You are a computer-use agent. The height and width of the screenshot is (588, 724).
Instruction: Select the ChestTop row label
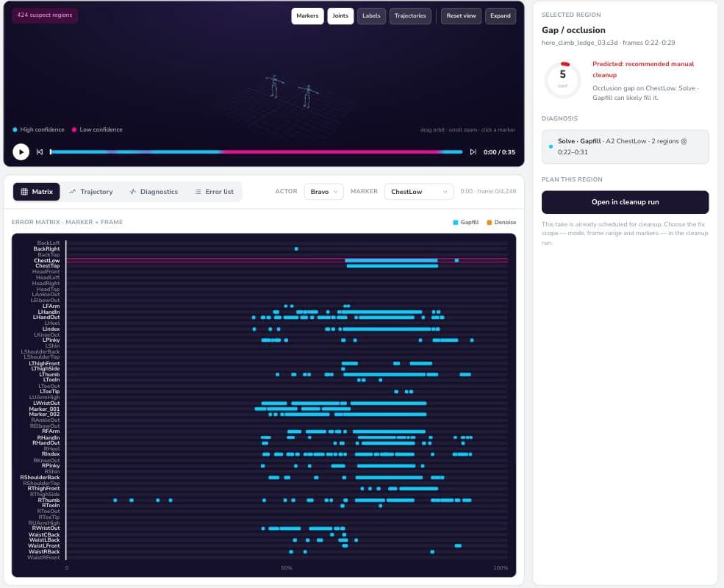[x=48, y=266]
